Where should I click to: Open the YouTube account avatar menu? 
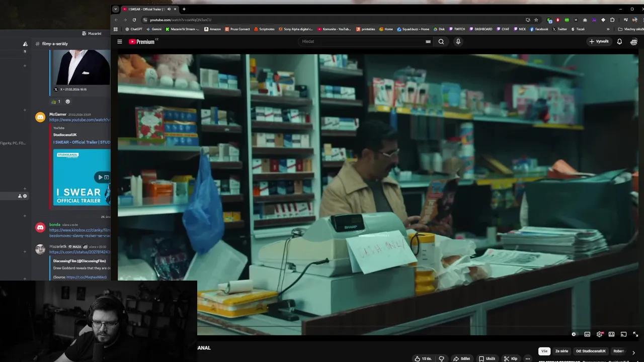click(x=634, y=42)
